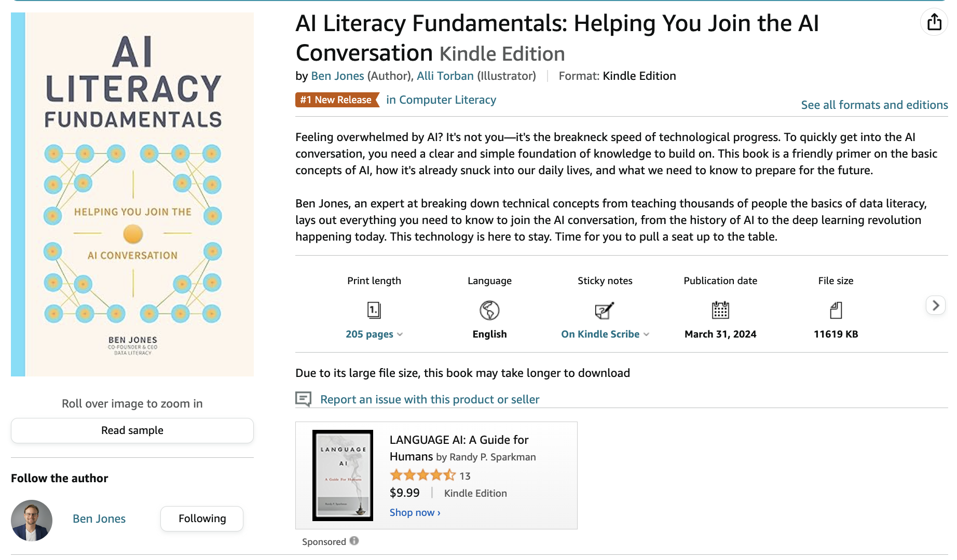Toggle the Following button for Ben Jones
This screenshot has width=957, height=560.
201,518
